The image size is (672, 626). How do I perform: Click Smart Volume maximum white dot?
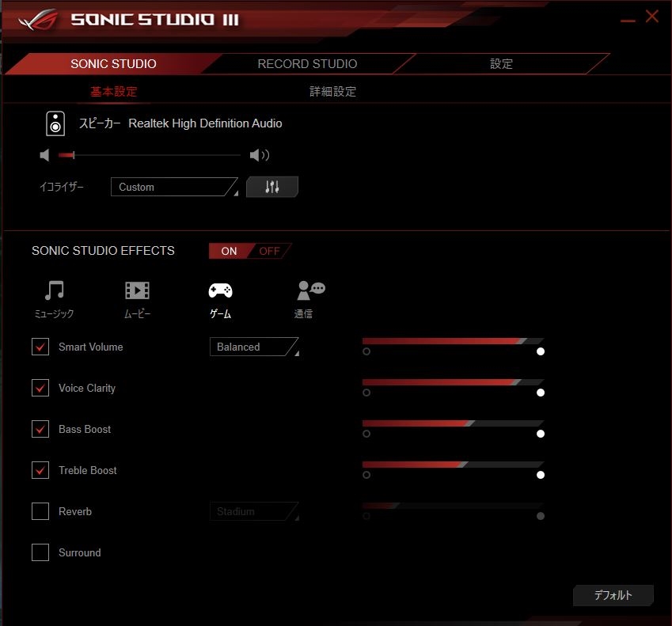pos(541,351)
